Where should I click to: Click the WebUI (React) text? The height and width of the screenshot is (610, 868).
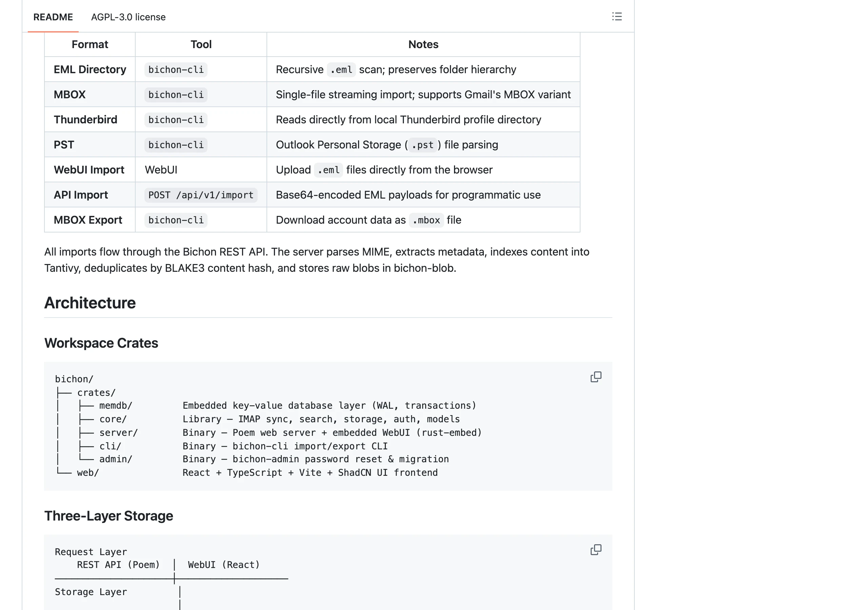[x=224, y=565]
